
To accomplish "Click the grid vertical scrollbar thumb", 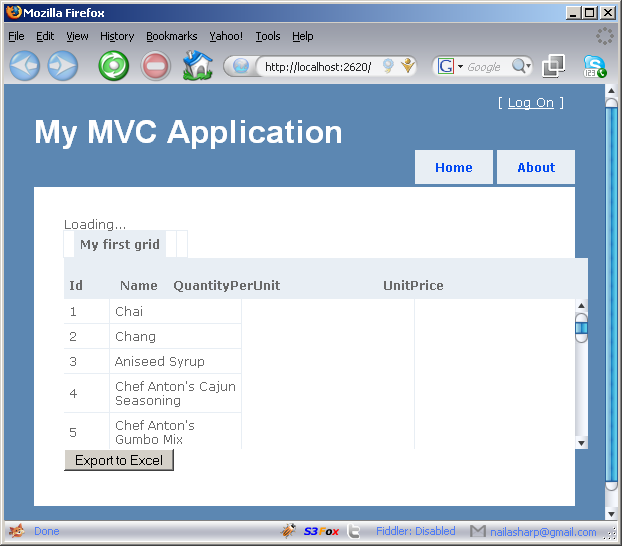I will 581,328.
